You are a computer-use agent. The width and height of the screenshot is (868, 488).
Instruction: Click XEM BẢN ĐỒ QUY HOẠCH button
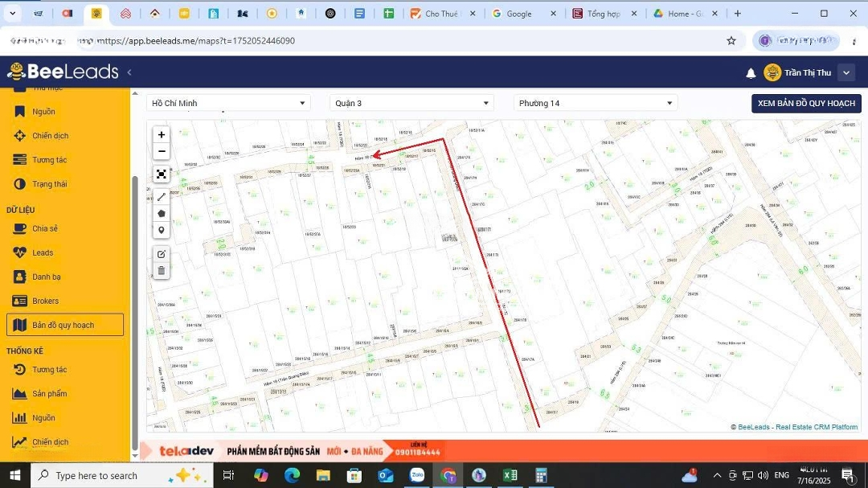pyautogui.click(x=806, y=104)
